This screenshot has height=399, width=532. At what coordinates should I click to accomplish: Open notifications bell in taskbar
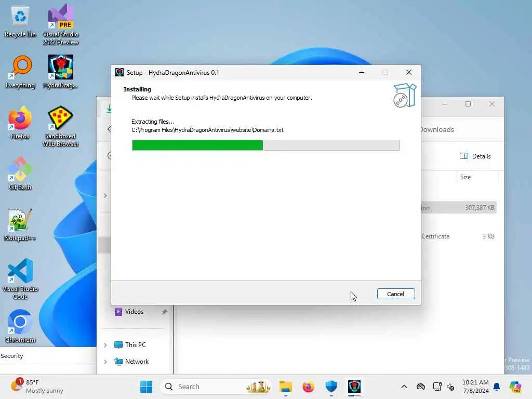tap(497, 387)
